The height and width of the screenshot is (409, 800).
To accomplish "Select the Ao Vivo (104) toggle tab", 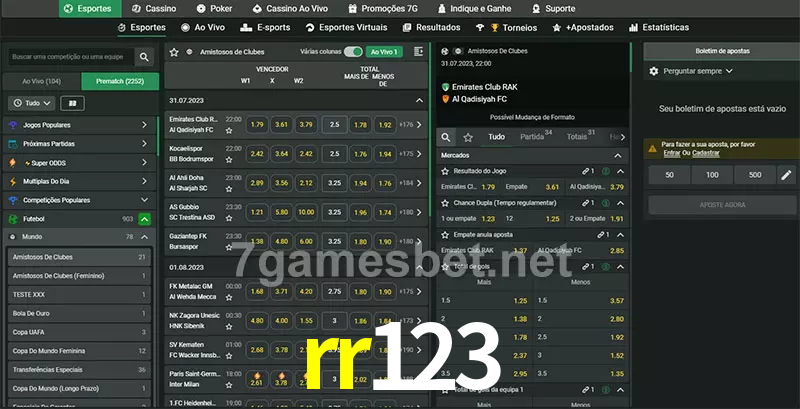I will (x=42, y=81).
